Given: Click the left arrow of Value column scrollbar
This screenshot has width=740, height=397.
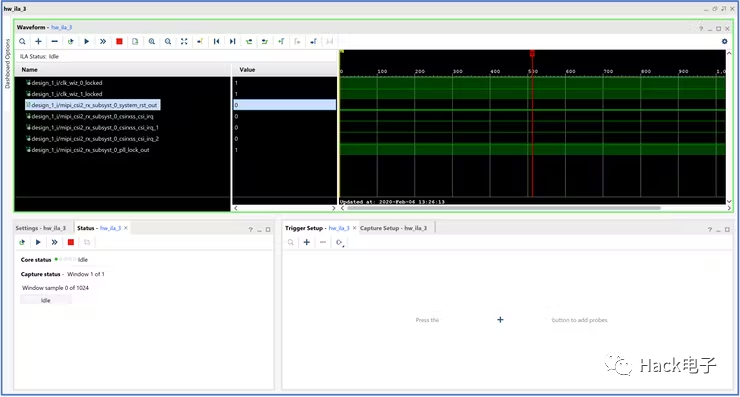Looking at the screenshot, I should [236, 208].
